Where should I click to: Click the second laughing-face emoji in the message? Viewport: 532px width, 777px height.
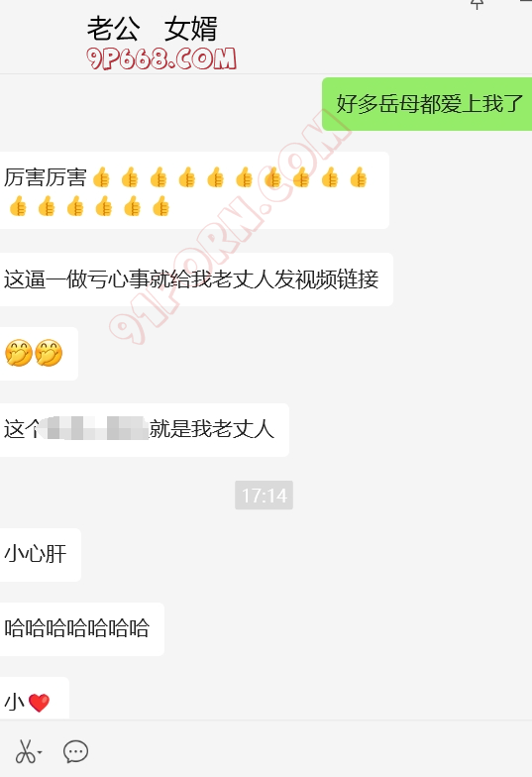tap(48, 353)
